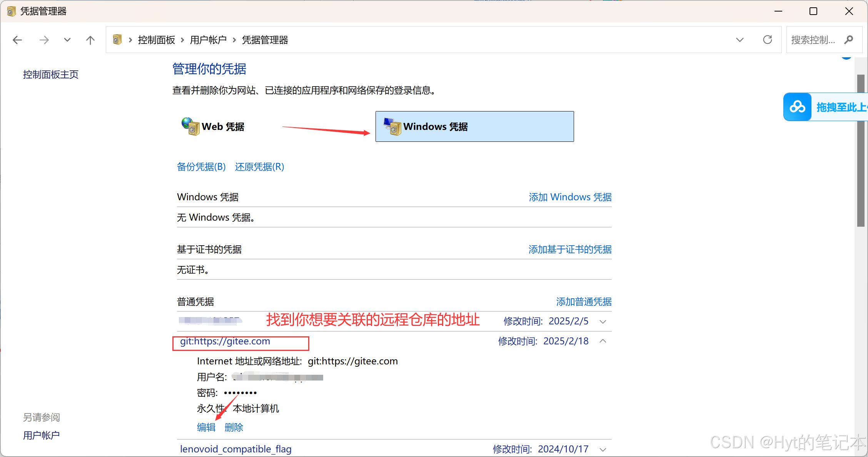Open the address bar history dropdown
The height and width of the screenshot is (457, 868).
[x=739, y=40]
